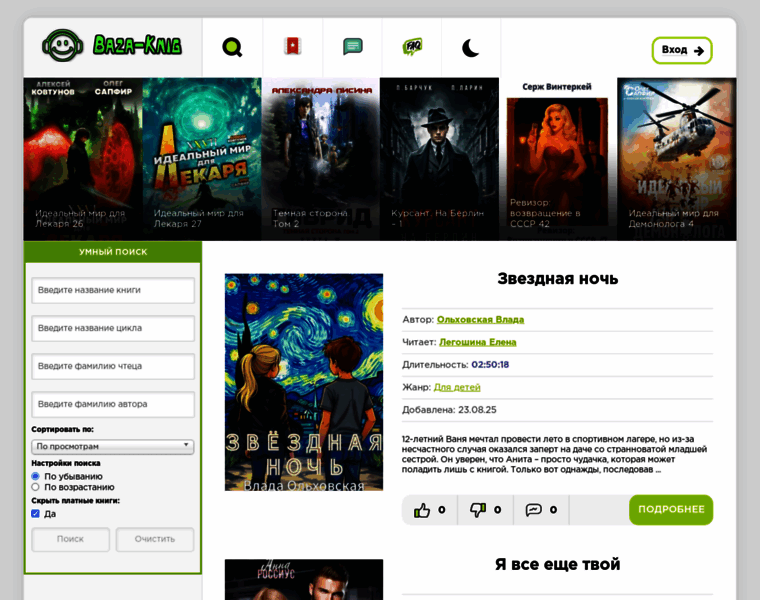Click the Вход login button
Viewport: 760px width, 600px height.
(x=681, y=50)
